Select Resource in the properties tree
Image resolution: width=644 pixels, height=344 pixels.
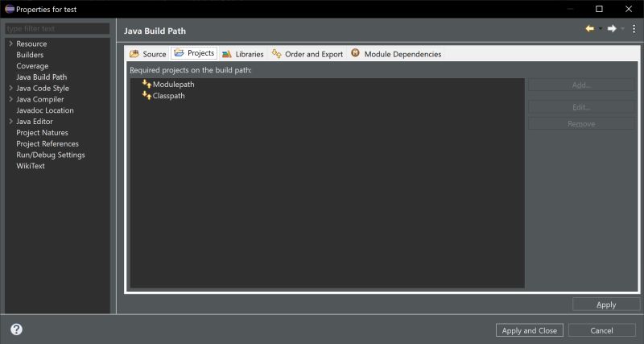pyautogui.click(x=31, y=44)
